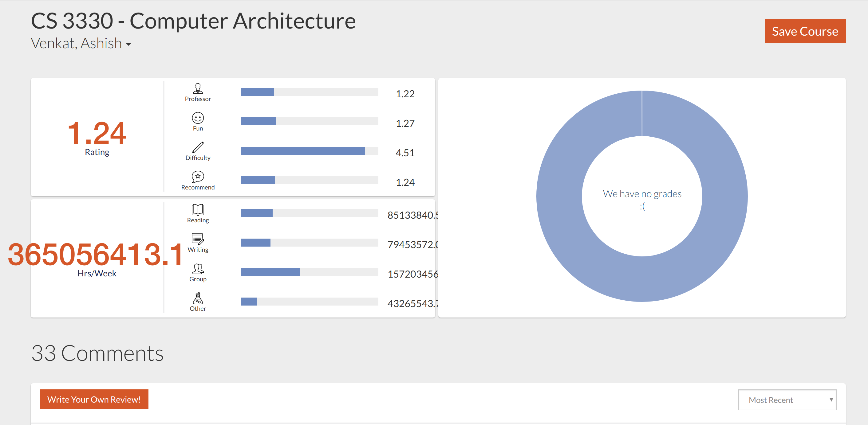868x425 pixels.
Task: Click the Group hours bar
Action: 309,272
